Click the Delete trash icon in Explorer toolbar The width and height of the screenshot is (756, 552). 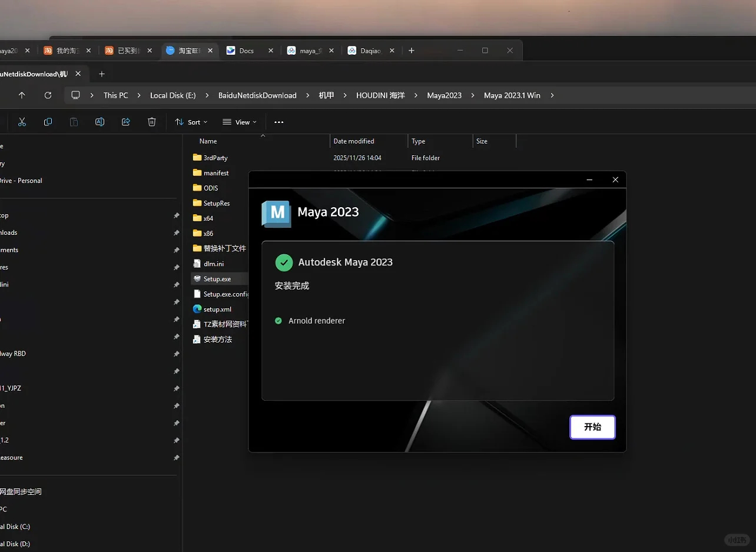(x=151, y=122)
